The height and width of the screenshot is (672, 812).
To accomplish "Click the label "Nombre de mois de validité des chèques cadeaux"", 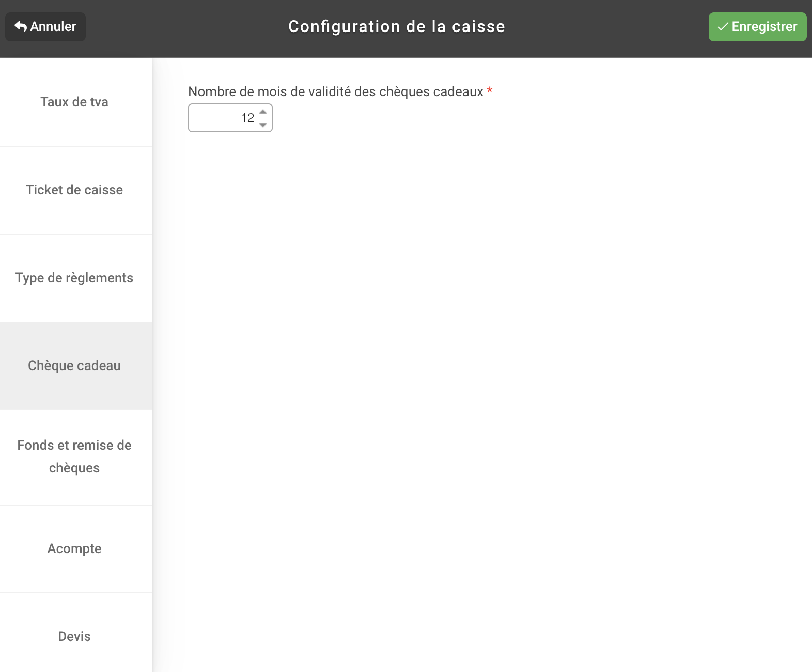I will pyautogui.click(x=336, y=91).
